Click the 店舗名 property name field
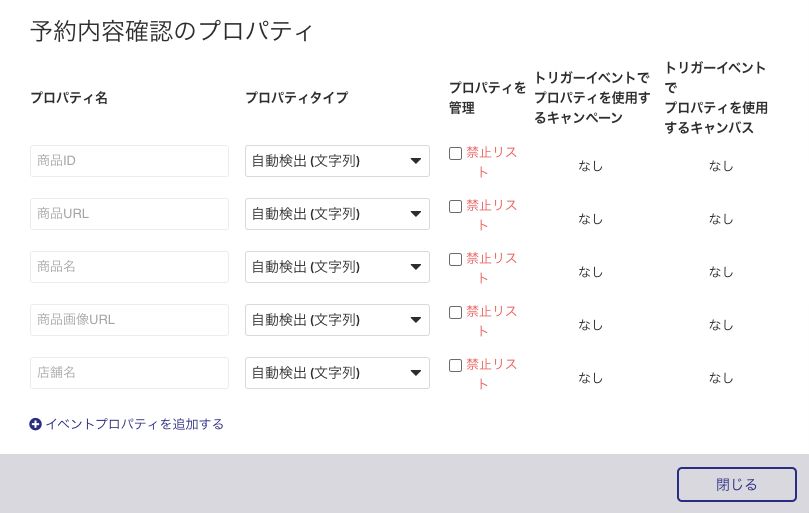The height and width of the screenshot is (513, 809). pos(130,373)
